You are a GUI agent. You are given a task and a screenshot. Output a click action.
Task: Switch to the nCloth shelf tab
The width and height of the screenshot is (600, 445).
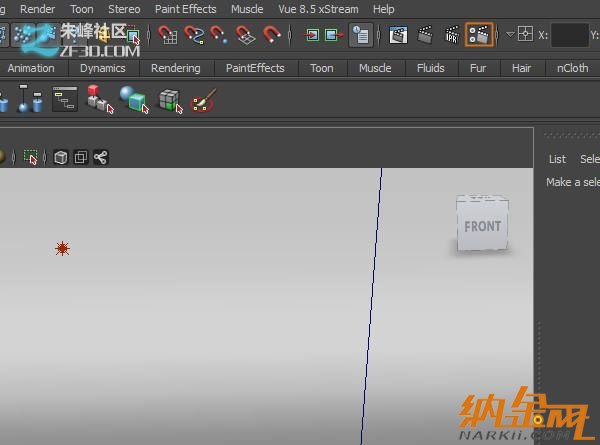point(572,68)
